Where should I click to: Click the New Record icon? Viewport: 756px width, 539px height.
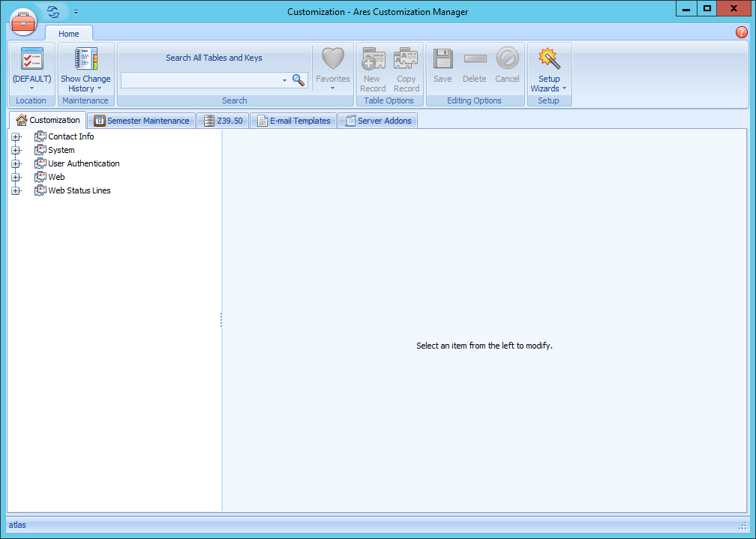pyautogui.click(x=372, y=60)
